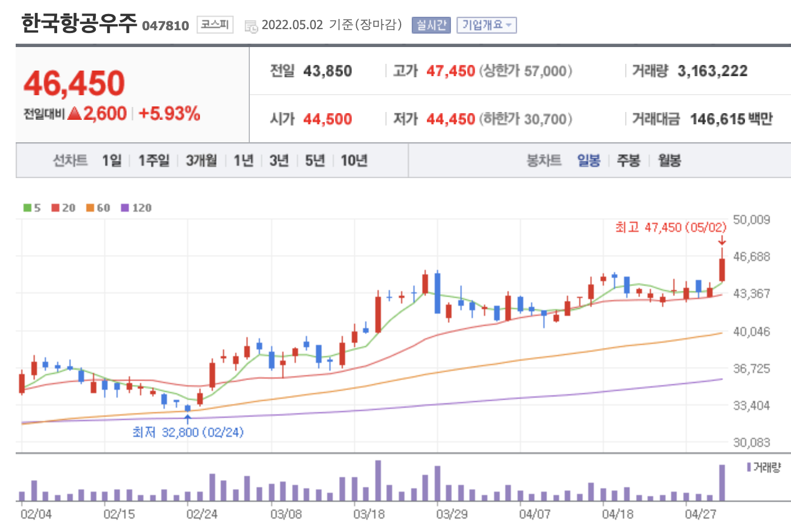This screenshot has height=532, width=791.
Task: Click the 고가 value 47,450
Action: tap(451, 71)
